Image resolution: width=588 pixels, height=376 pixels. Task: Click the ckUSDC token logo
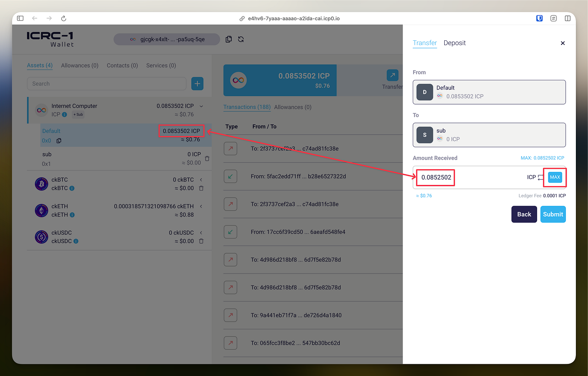(x=41, y=237)
